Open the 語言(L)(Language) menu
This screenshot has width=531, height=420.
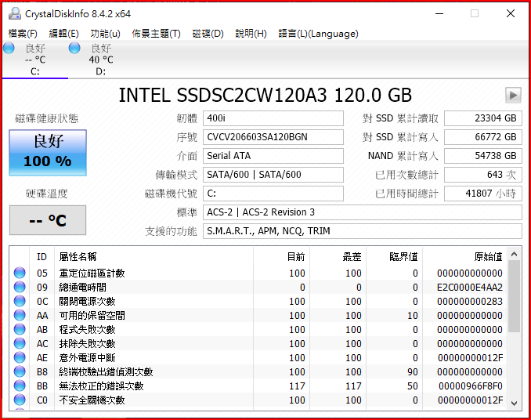pos(318,34)
